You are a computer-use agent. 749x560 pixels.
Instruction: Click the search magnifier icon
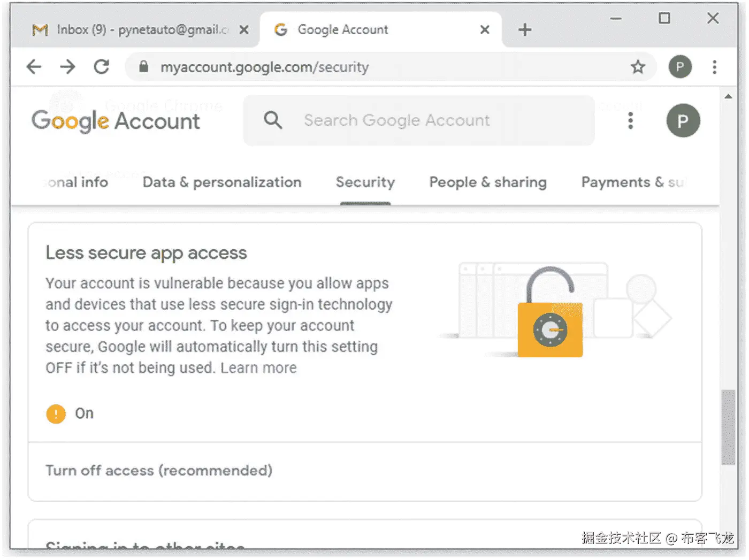point(273,120)
